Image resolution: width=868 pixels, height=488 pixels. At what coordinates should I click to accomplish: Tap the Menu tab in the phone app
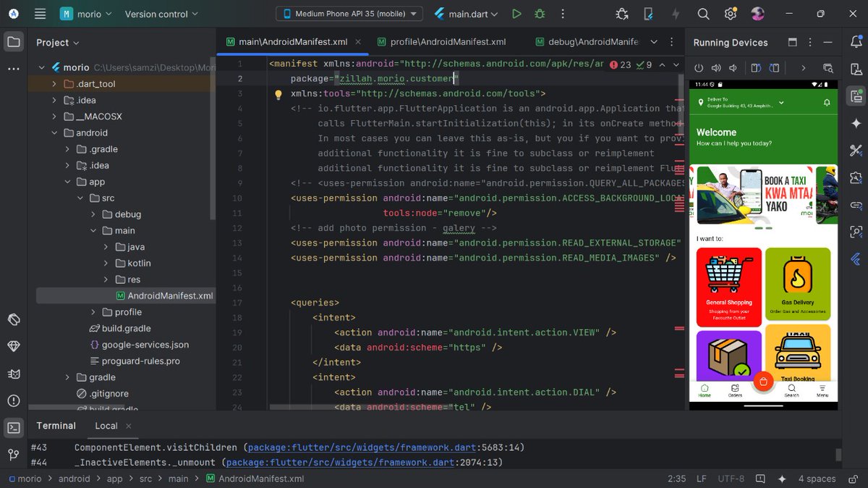coord(822,391)
